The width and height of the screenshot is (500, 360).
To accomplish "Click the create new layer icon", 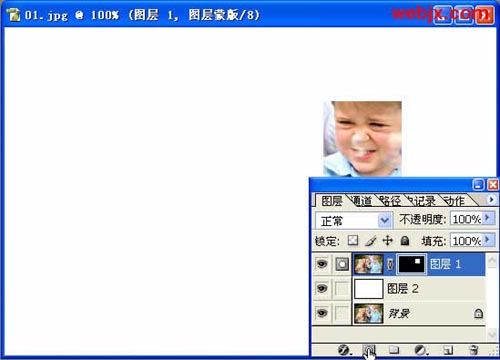I will [x=448, y=350].
